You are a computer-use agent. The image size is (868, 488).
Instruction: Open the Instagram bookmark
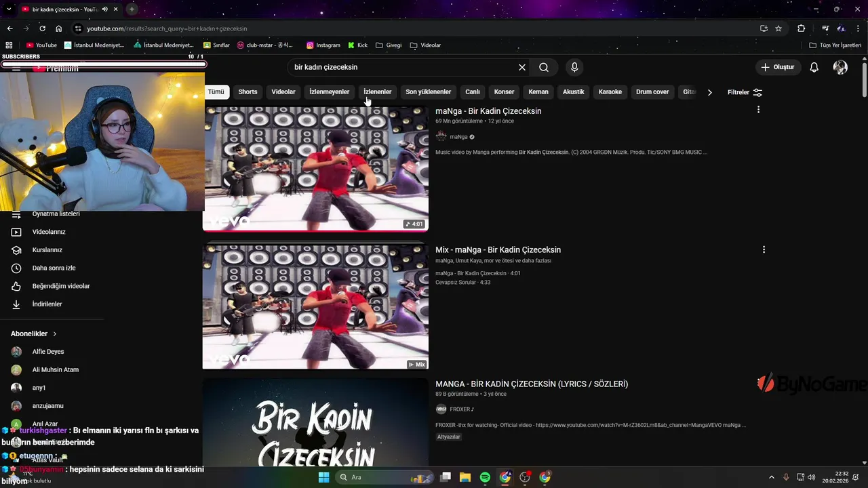[x=323, y=45]
